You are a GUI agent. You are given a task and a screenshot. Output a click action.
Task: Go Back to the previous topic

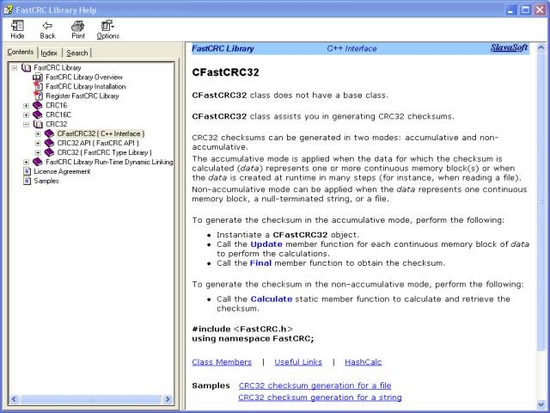point(47,29)
